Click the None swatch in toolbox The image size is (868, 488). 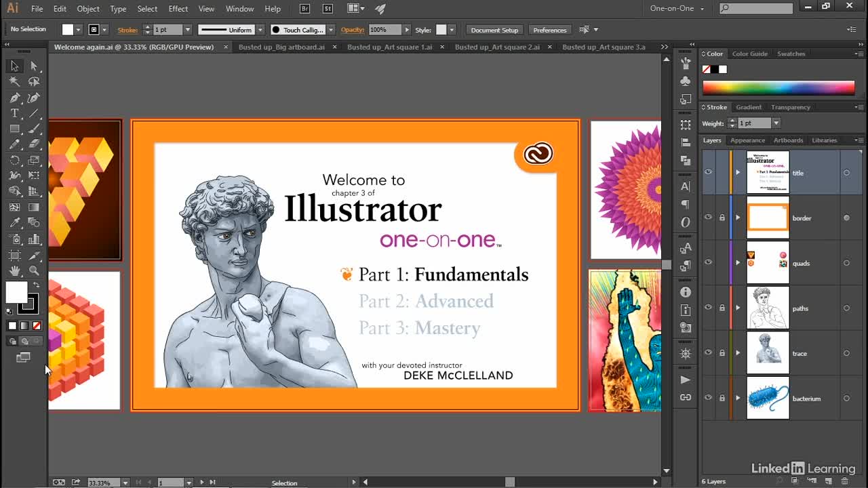pyautogui.click(x=37, y=326)
